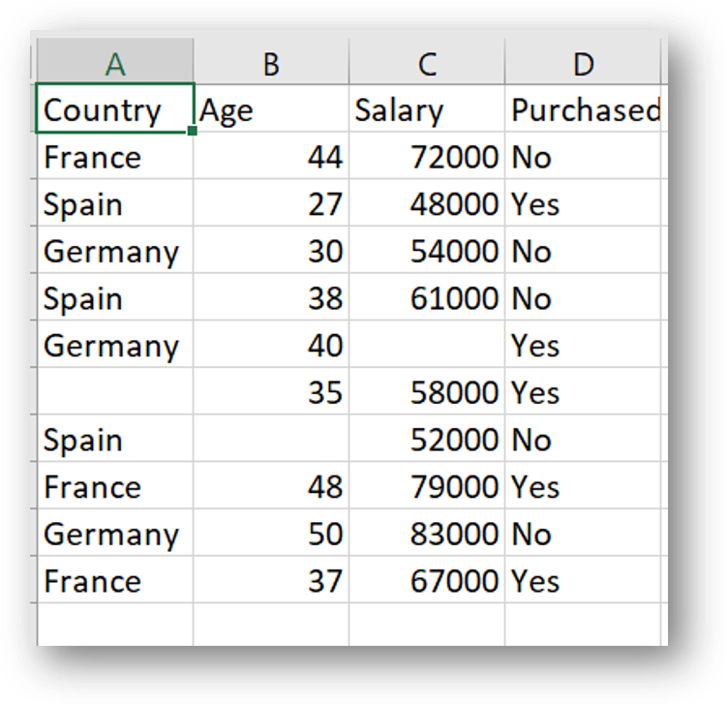Select the cell with age 27

pos(271,203)
